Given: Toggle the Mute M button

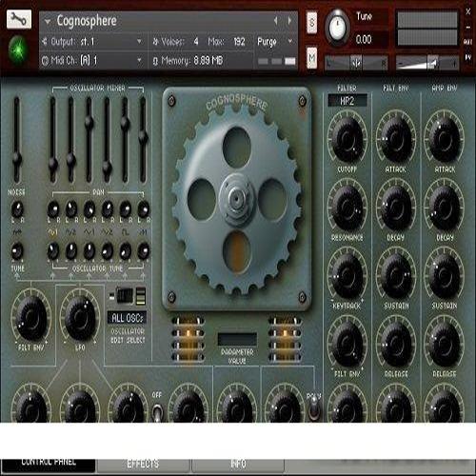Looking at the screenshot, I should (x=312, y=58).
